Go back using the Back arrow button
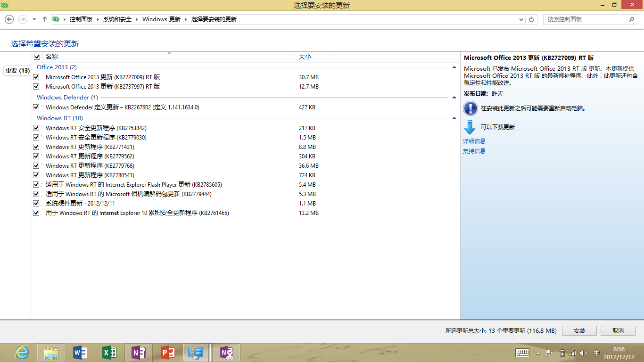The height and width of the screenshot is (362, 644). [9, 19]
